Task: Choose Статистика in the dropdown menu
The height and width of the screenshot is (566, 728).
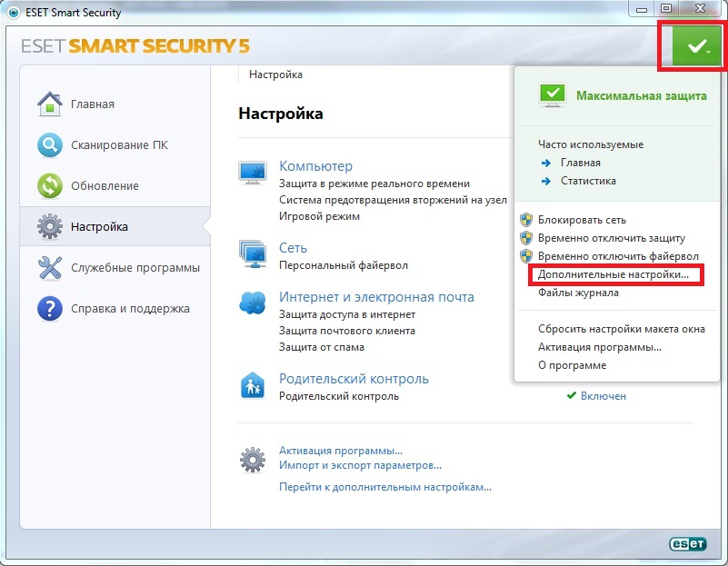Action: (x=588, y=181)
